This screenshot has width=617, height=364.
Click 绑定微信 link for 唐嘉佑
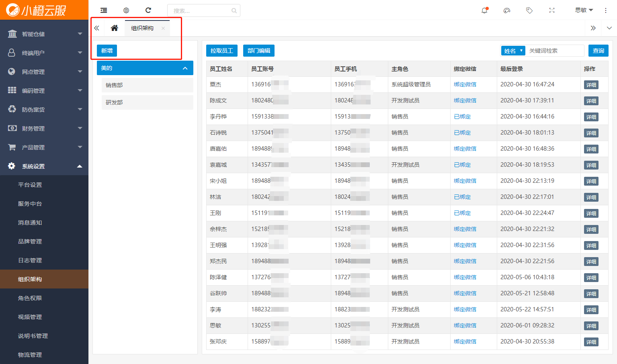[465, 149]
